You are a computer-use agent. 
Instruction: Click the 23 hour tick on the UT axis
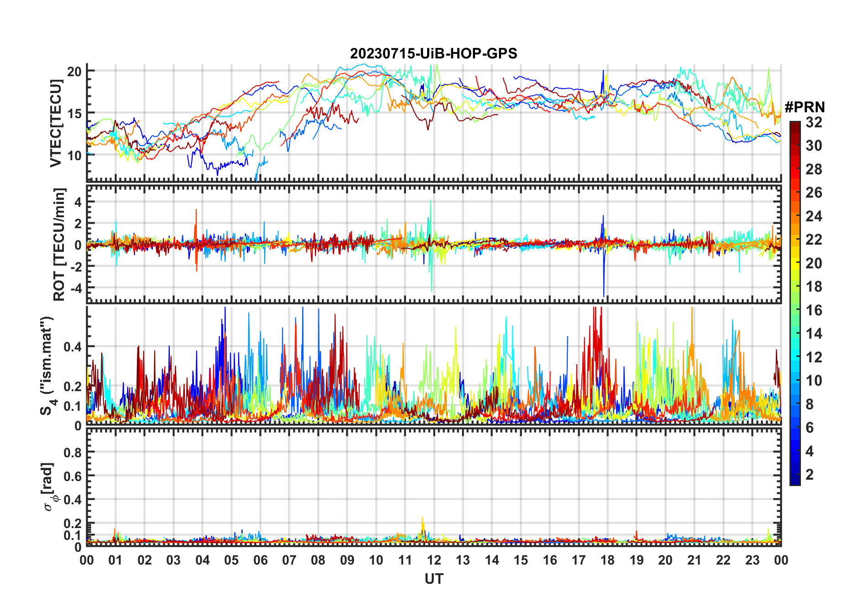pos(752,560)
